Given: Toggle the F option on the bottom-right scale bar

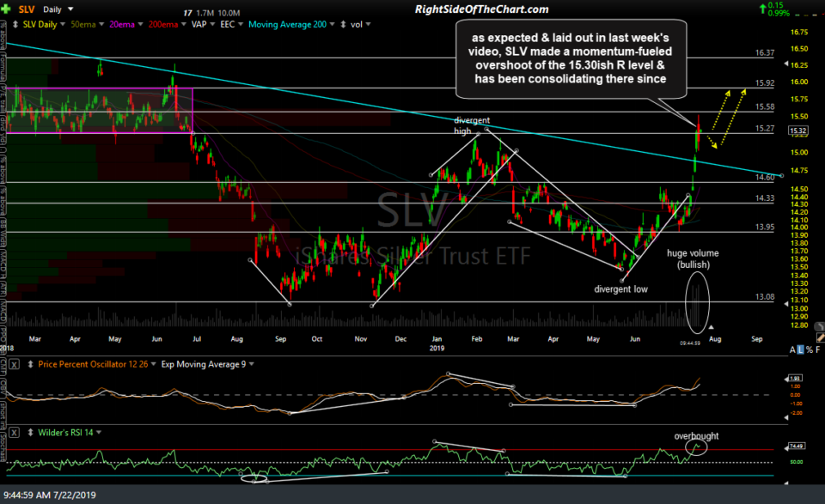Looking at the screenshot, I should click(x=819, y=349).
